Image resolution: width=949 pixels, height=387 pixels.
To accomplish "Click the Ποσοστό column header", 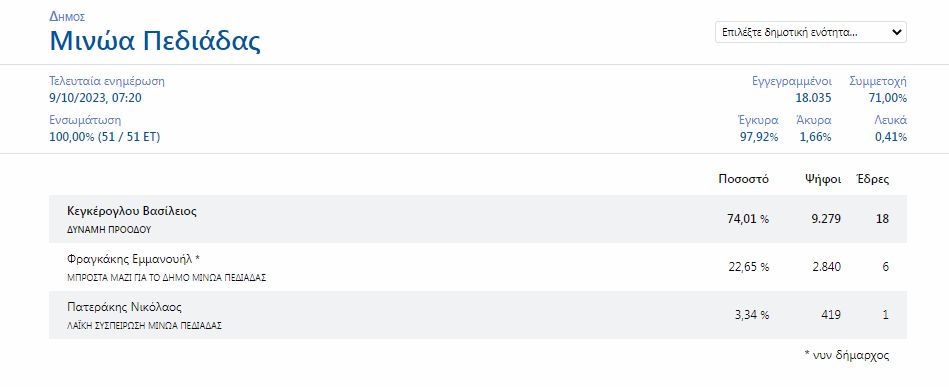I will 743,179.
